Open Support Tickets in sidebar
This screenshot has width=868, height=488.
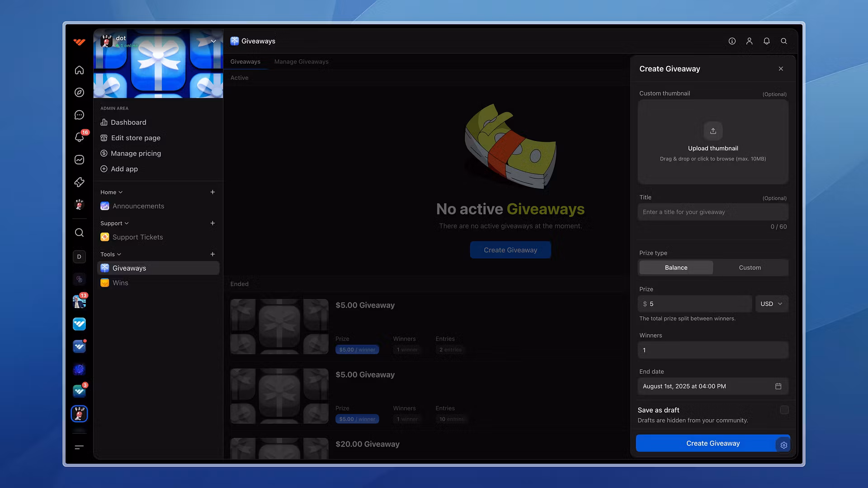[137, 237]
